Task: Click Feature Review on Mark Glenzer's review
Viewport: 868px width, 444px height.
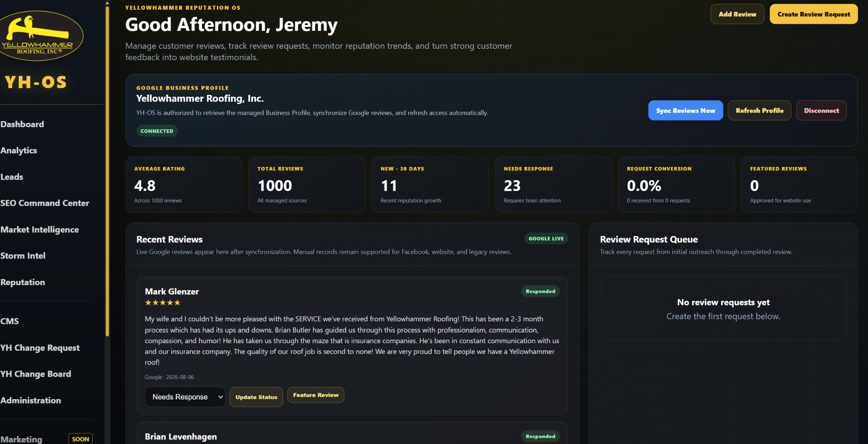Action: click(316, 395)
